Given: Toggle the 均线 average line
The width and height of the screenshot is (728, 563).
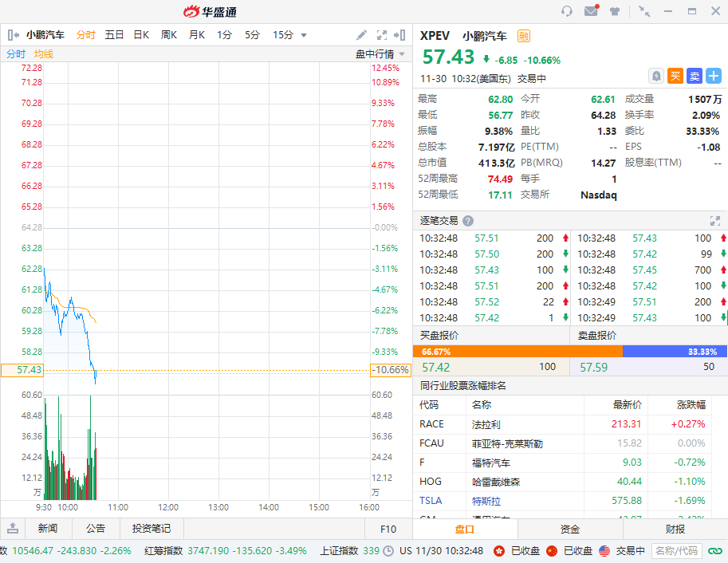Looking at the screenshot, I should [x=44, y=54].
